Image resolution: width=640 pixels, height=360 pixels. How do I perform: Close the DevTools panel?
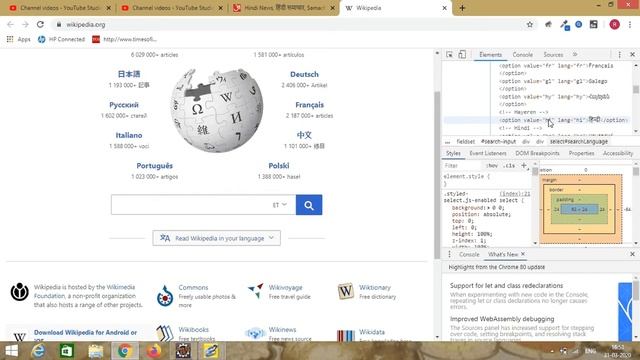click(632, 55)
